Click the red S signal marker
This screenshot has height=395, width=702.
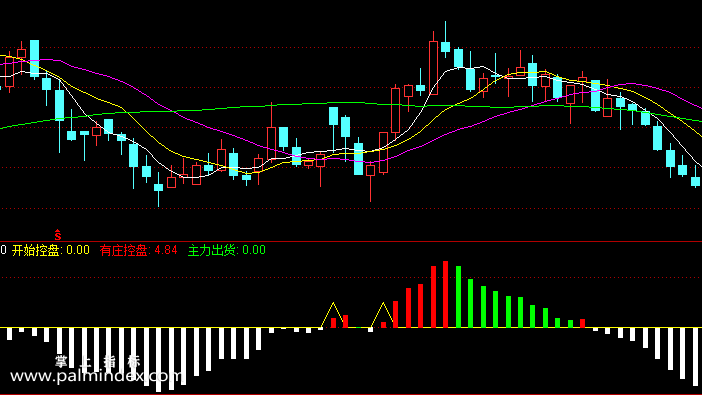[58, 235]
